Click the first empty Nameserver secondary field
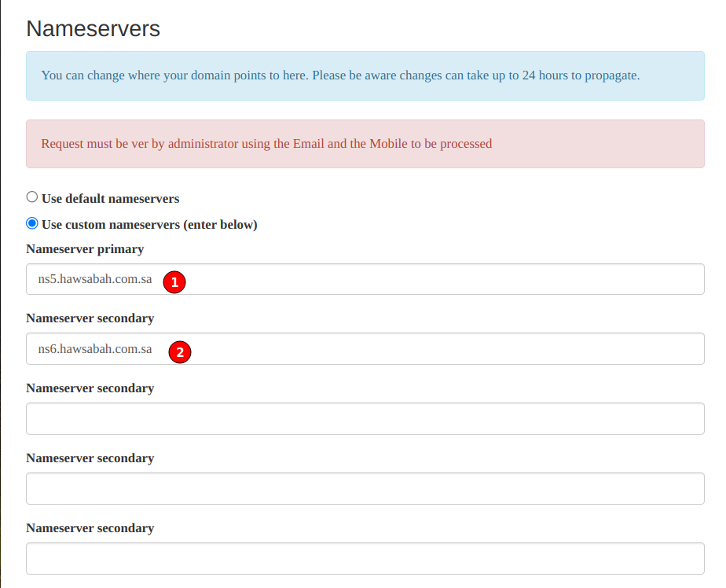This screenshot has height=588, width=726. click(365, 419)
